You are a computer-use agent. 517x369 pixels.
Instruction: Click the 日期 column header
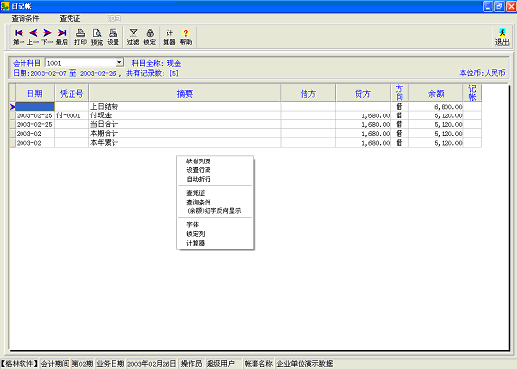[x=35, y=93]
